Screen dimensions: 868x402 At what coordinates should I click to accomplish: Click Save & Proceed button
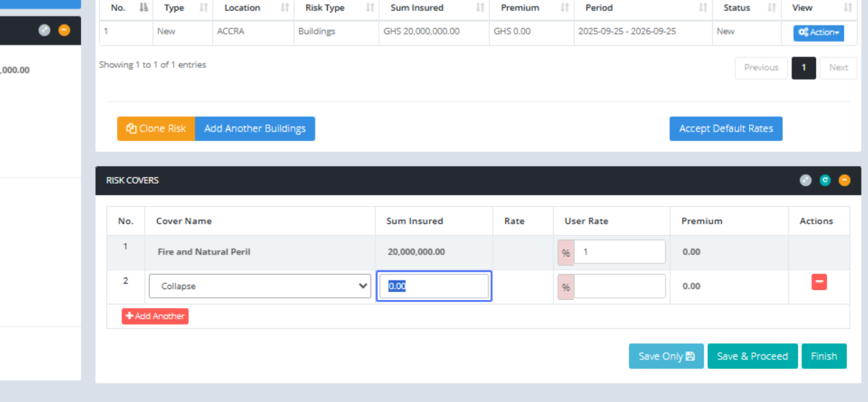click(x=752, y=356)
